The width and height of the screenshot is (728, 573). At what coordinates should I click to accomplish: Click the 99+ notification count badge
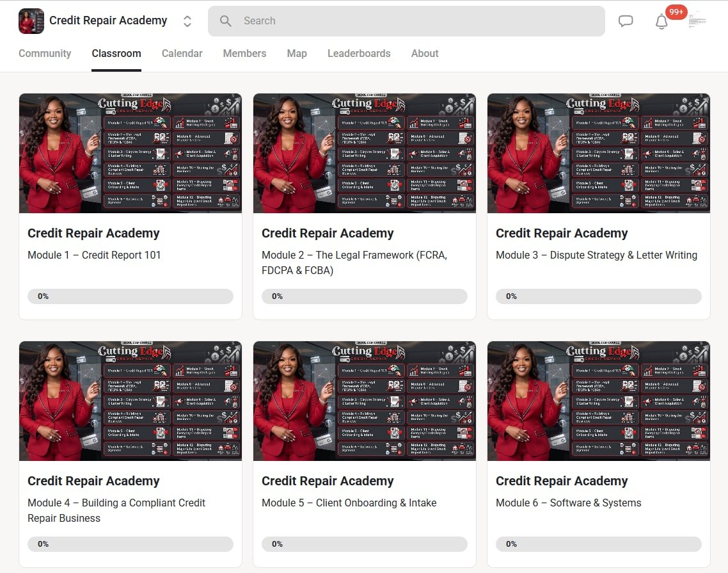pyautogui.click(x=676, y=12)
